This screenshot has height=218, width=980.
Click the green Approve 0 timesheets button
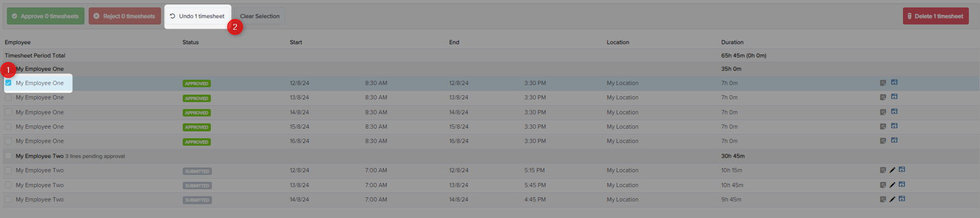pyautogui.click(x=46, y=16)
